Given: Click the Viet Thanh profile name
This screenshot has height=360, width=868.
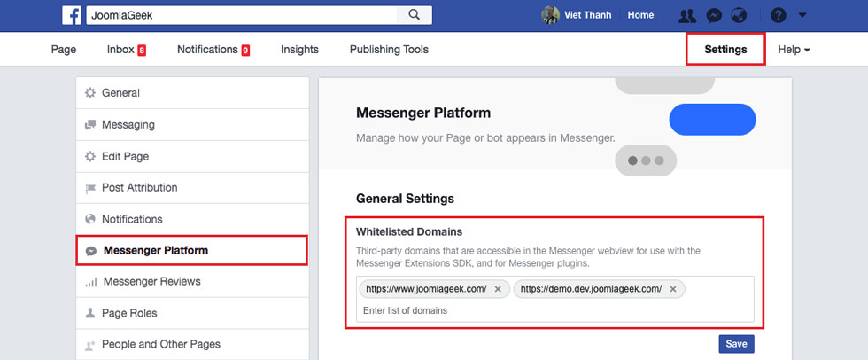Looking at the screenshot, I should pos(587,15).
